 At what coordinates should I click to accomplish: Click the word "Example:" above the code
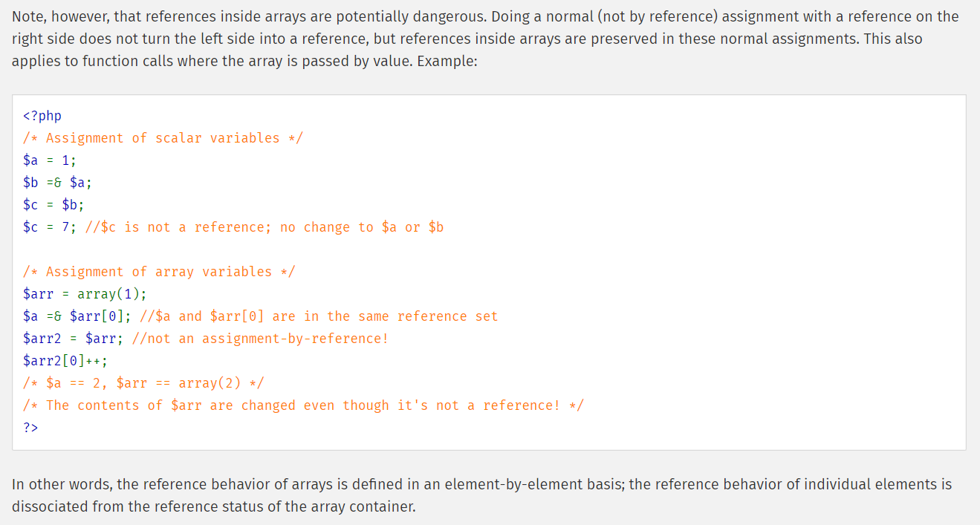447,61
